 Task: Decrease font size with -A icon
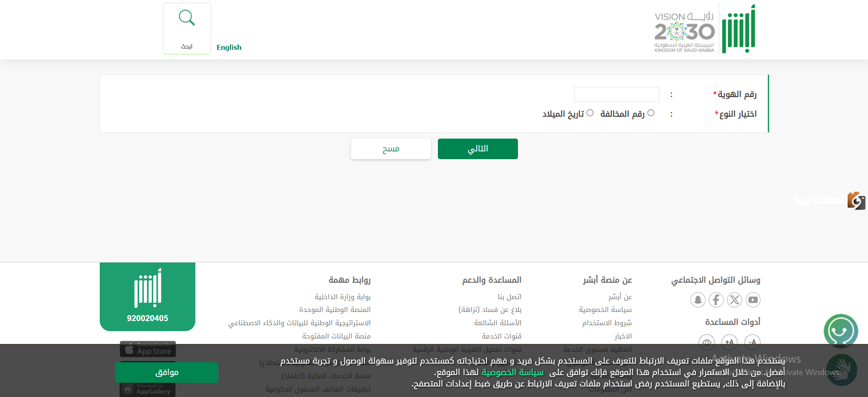pyautogui.click(x=753, y=342)
